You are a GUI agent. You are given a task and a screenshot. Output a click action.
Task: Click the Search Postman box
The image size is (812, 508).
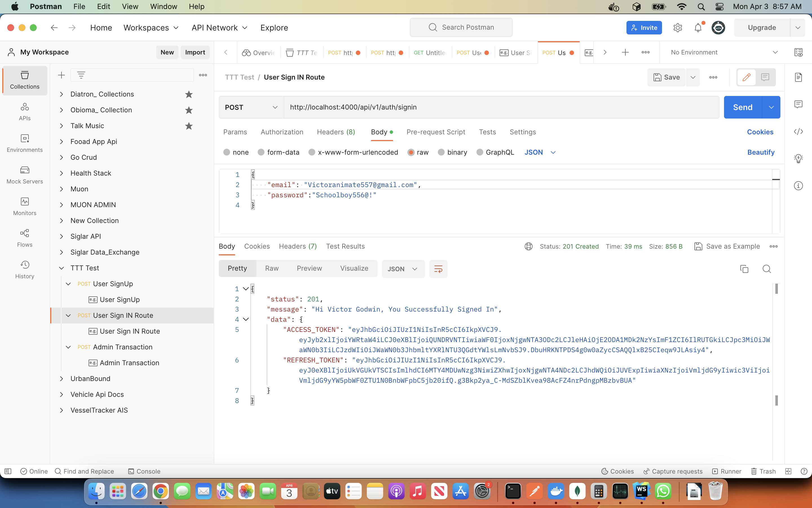pos(461,27)
